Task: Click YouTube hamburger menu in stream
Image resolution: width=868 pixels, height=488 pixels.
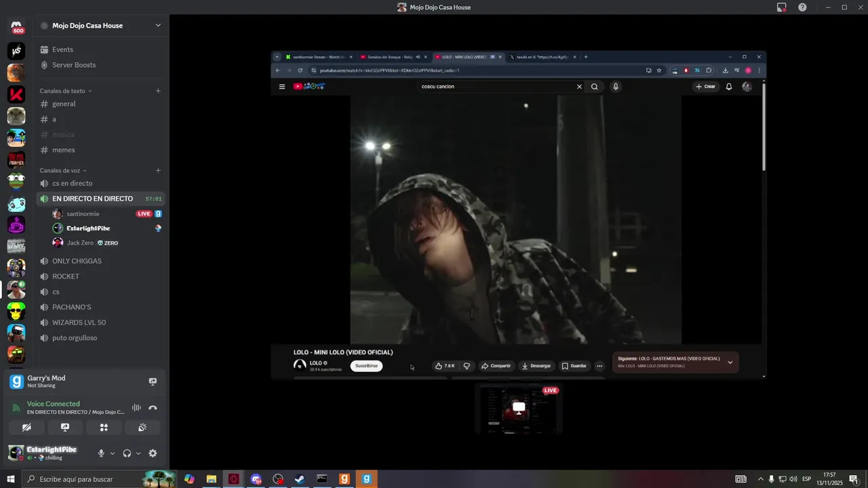Action: coord(282,87)
